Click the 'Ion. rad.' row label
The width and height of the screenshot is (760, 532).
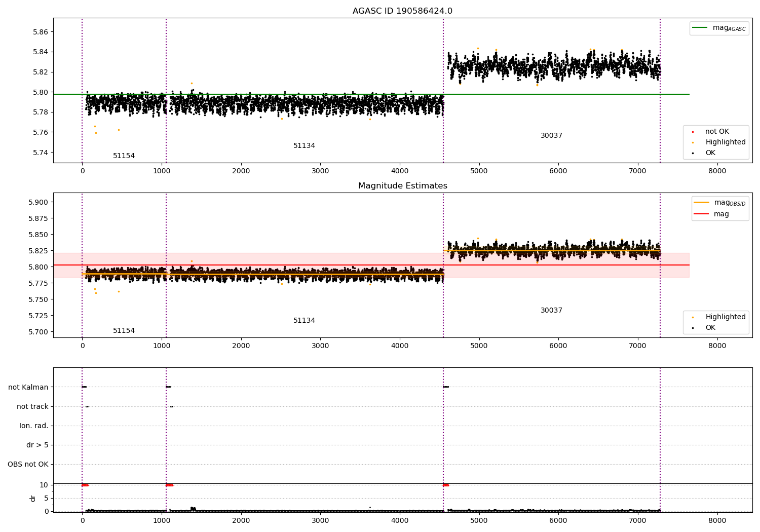34,426
